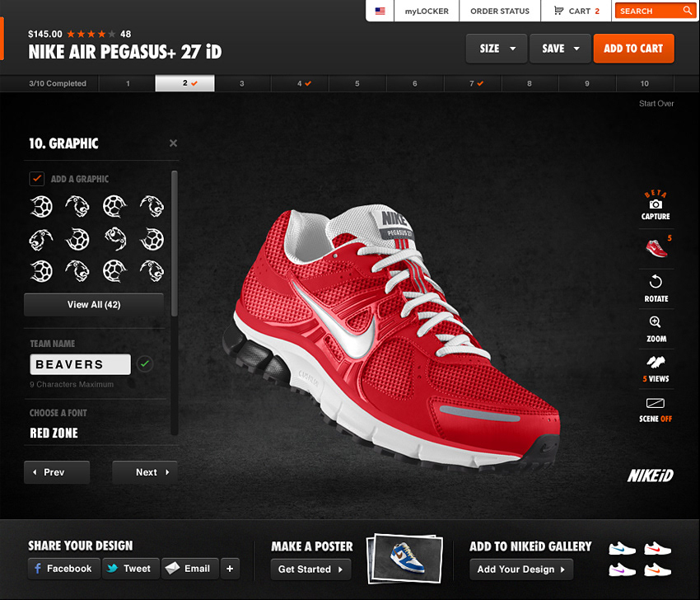Screen dimensions: 700x600
Task: Click the search magnifier icon
Action: point(687,10)
